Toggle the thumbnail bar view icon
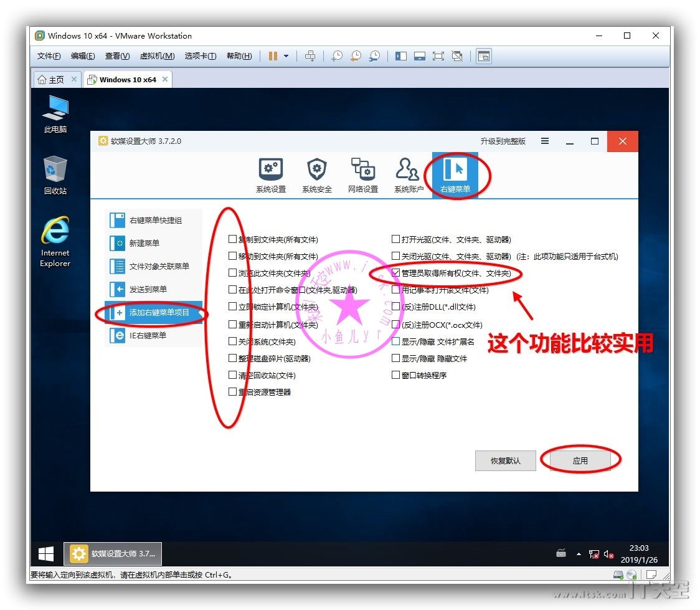The width and height of the screenshot is (700, 610). 420,56
